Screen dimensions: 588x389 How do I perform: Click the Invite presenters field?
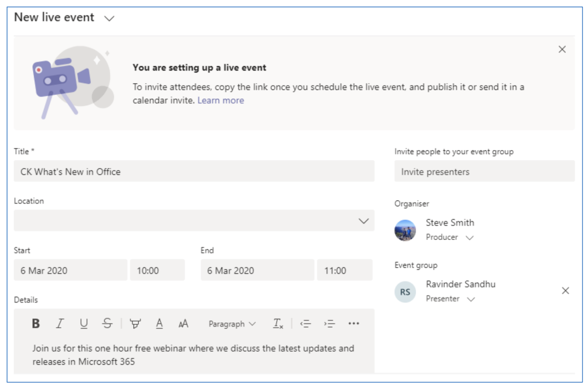tap(484, 172)
